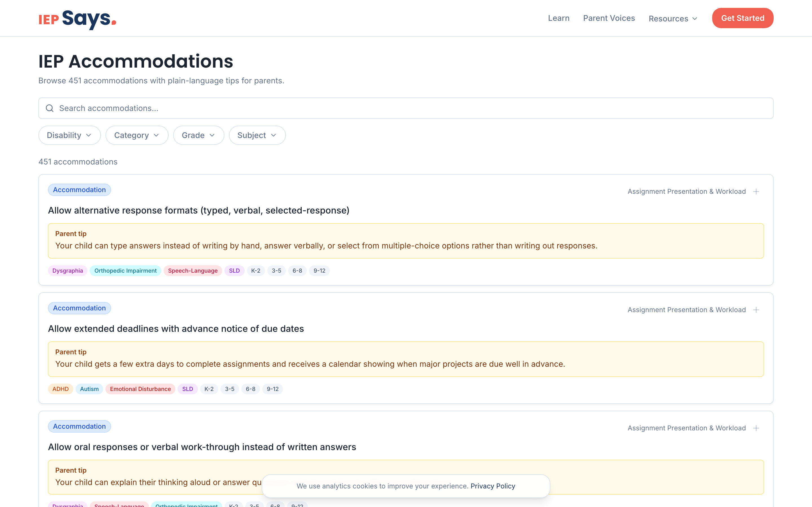812x507 pixels.
Task: Open the Privacy Policy link
Action: click(493, 486)
